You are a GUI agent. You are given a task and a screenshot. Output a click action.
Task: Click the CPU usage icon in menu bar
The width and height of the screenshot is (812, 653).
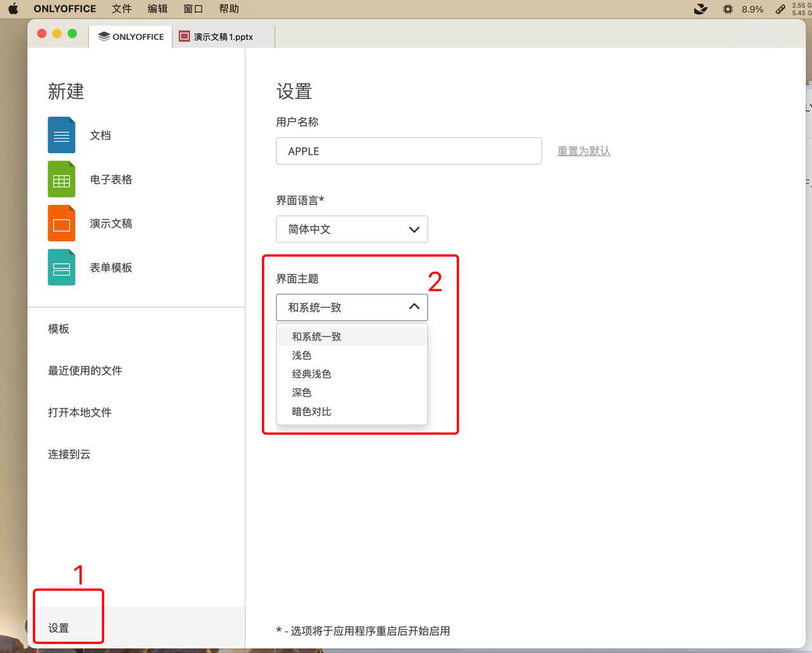(x=728, y=9)
